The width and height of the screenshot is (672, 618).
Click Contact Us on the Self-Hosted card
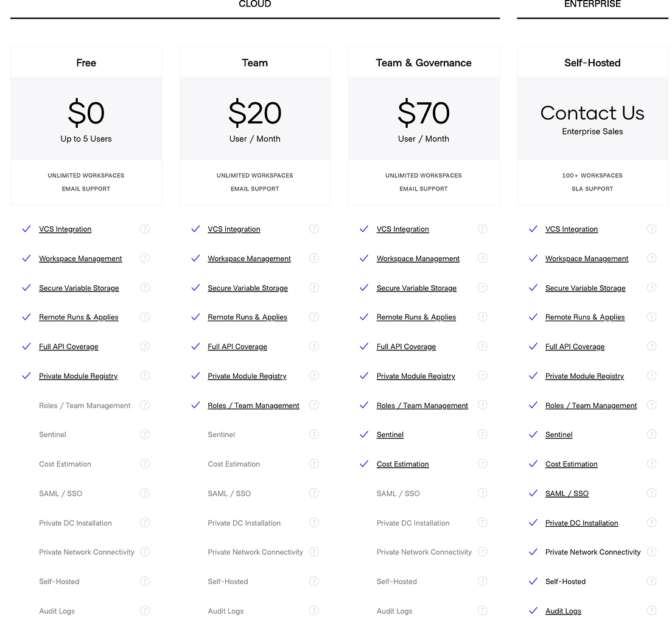pos(592,113)
